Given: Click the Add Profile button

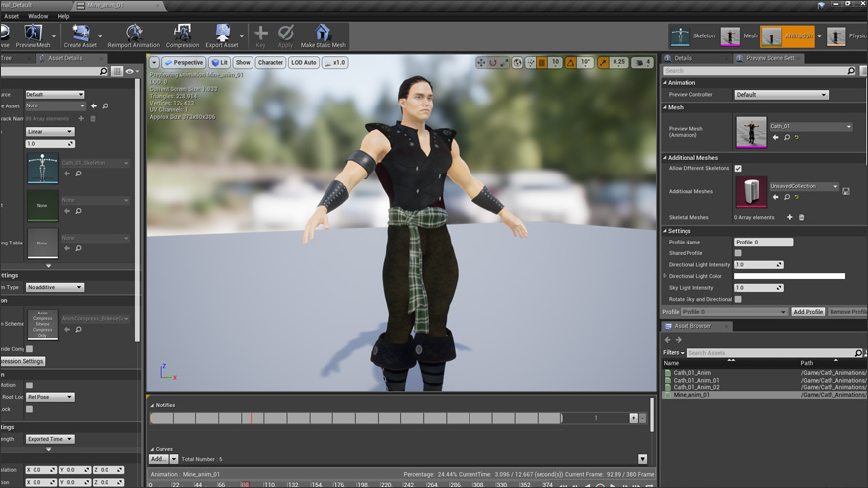Looking at the screenshot, I should [808, 312].
